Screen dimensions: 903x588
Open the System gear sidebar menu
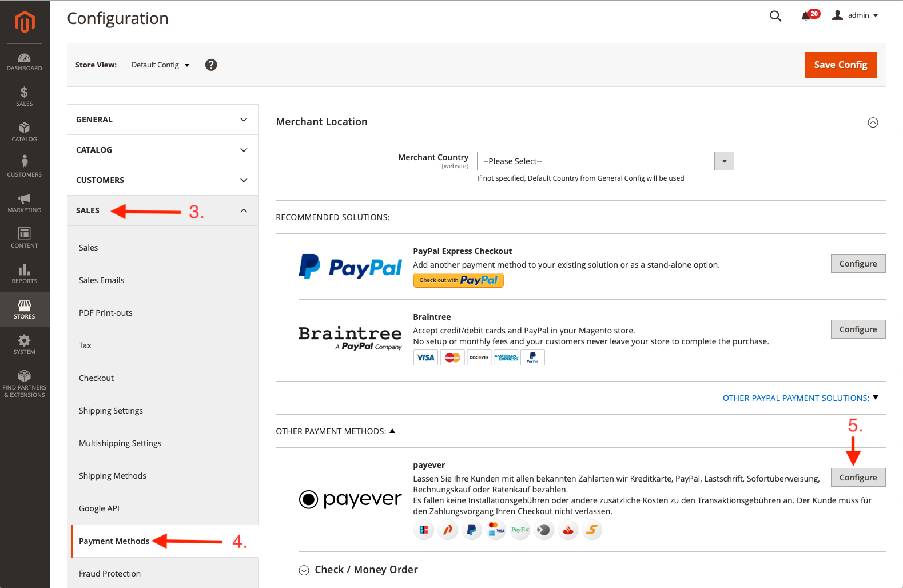[x=25, y=345]
